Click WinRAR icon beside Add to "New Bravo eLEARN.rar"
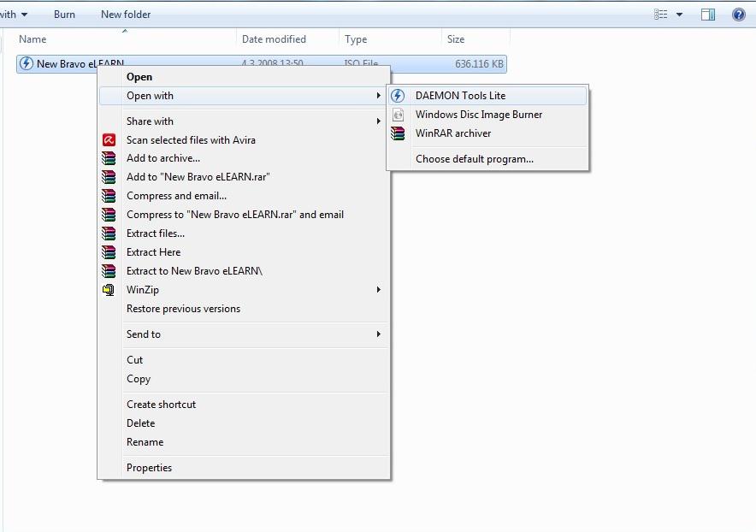Image resolution: width=756 pixels, height=532 pixels. pyautogui.click(x=109, y=177)
